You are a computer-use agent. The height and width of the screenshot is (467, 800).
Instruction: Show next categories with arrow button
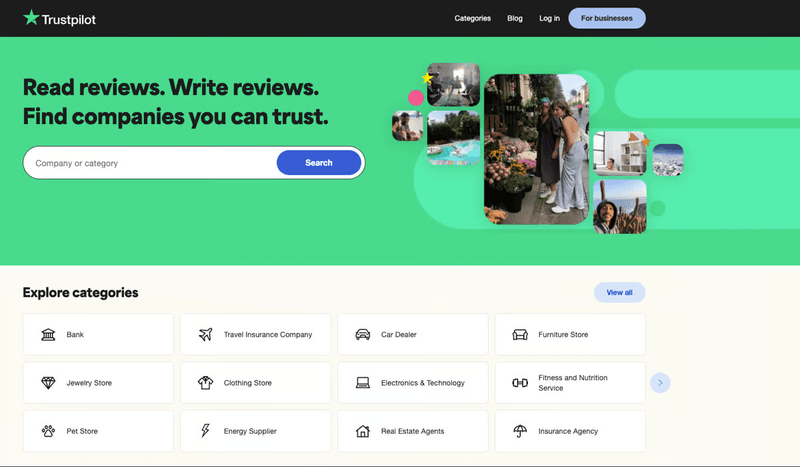point(660,383)
